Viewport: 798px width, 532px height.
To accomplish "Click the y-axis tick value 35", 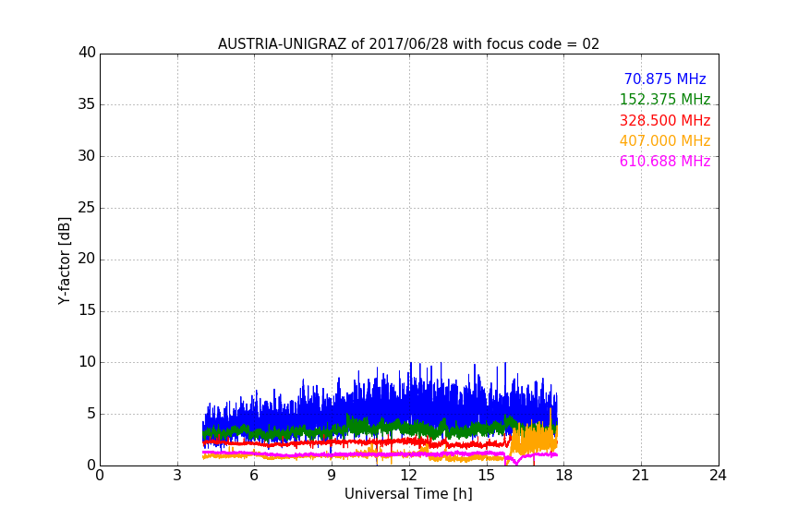I will [x=87, y=104].
